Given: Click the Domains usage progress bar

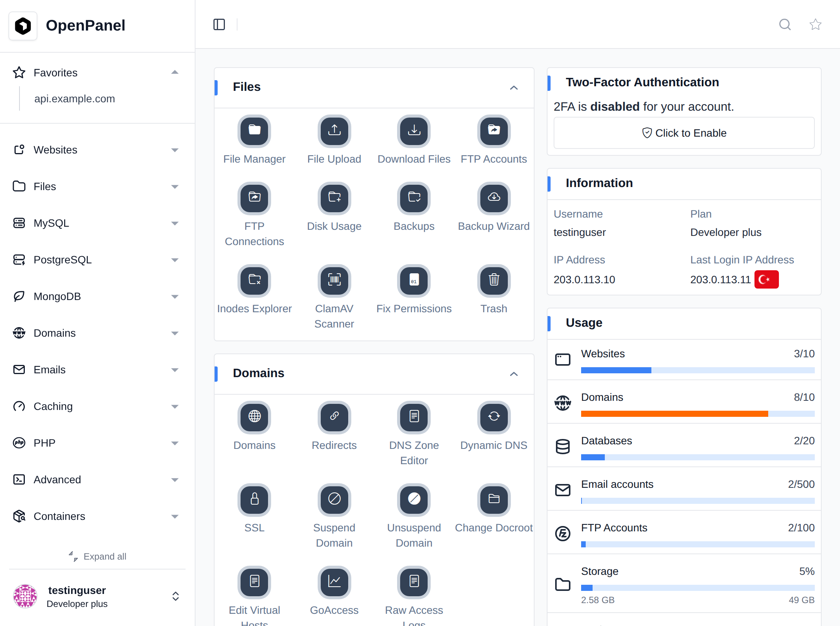Looking at the screenshot, I should [x=698, y=414].
